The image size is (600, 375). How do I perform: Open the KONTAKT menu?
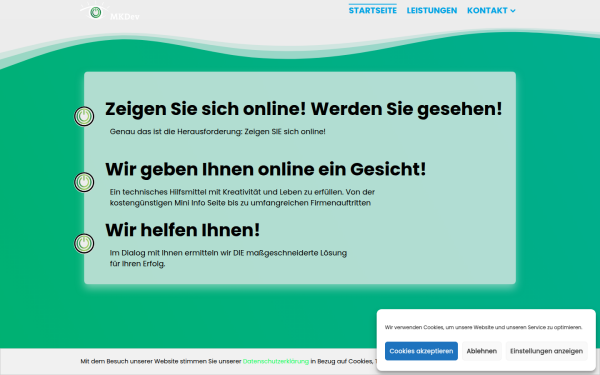coord(487,10)
